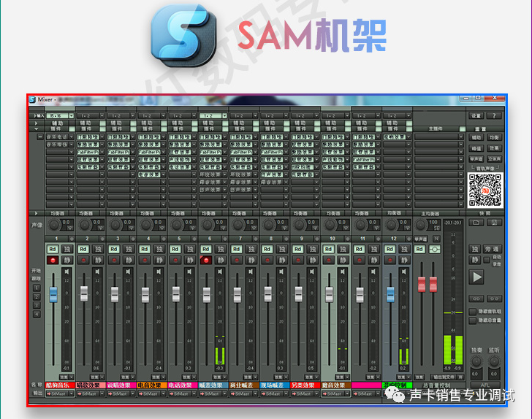This screenshot has width=532, height=419.
Task: Open the 设置 settings button
Action: click(x=476, y=115)
